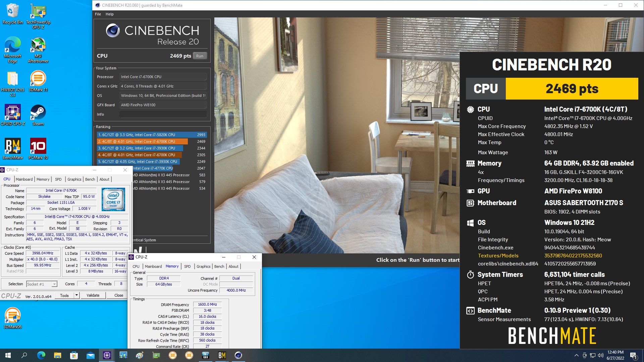Open taskbar Search magnifier
The height and width of the screenshot is (362, 644).
24,355
